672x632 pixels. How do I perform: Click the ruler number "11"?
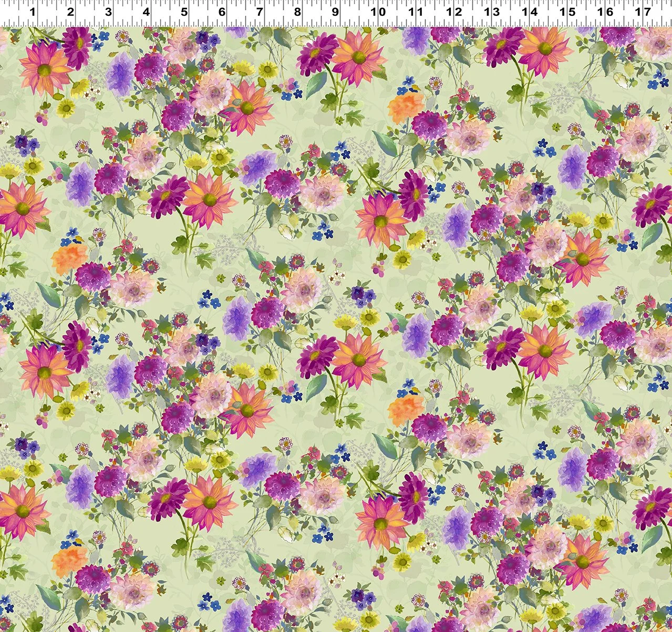[x=416, y=12]
